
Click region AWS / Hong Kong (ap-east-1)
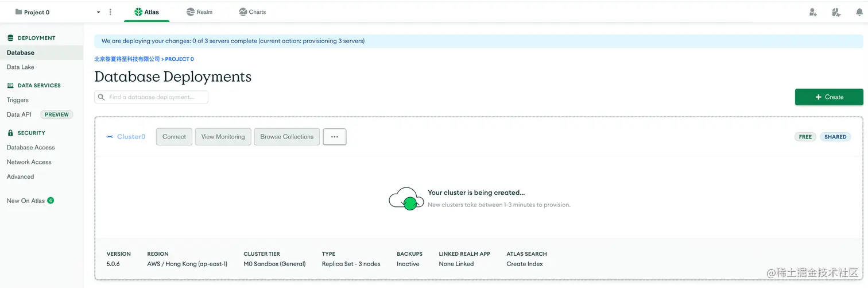click(x=187, y=264)
